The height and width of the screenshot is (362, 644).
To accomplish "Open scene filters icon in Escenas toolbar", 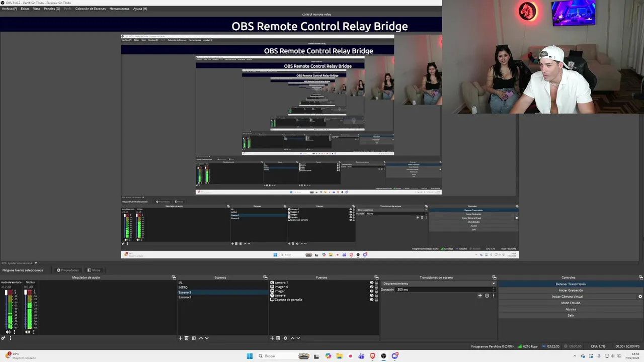I will click(193, 338).
